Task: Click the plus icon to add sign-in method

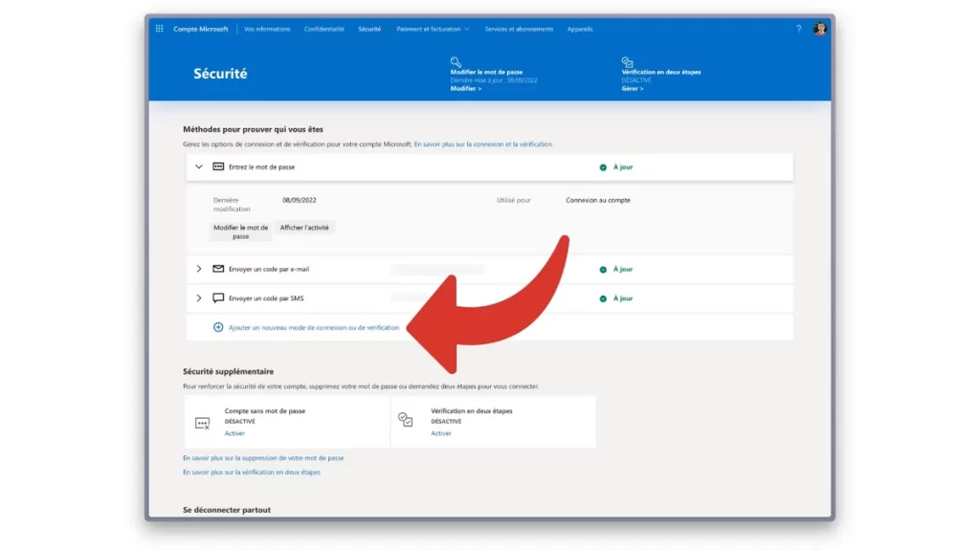Action: point(218,327)
